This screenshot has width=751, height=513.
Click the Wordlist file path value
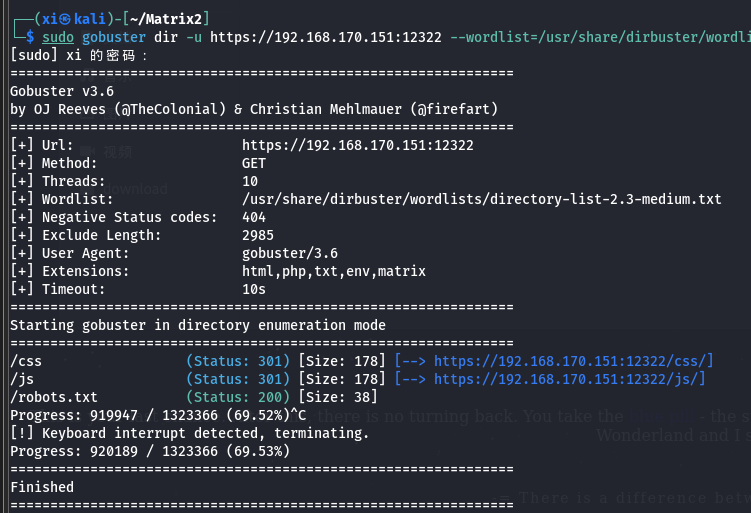click(x=481, y=199)
